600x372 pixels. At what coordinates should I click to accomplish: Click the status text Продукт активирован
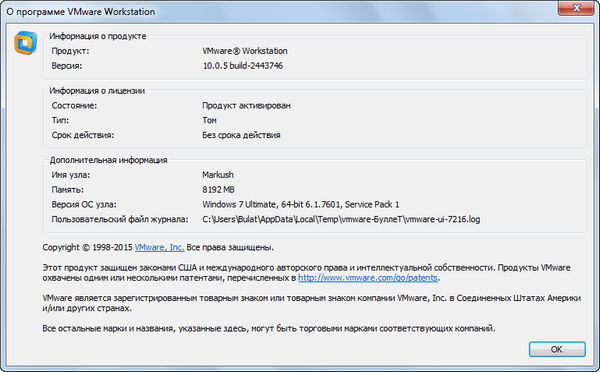point(246,106)
